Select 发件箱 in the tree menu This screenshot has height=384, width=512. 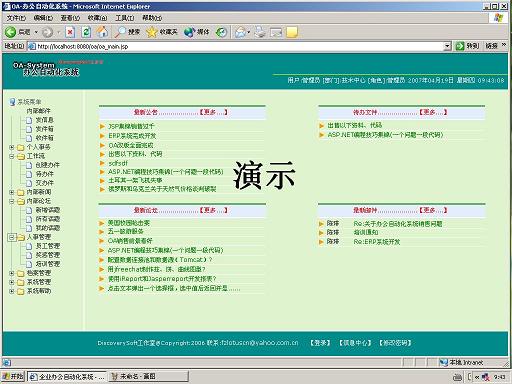[44, 129]
